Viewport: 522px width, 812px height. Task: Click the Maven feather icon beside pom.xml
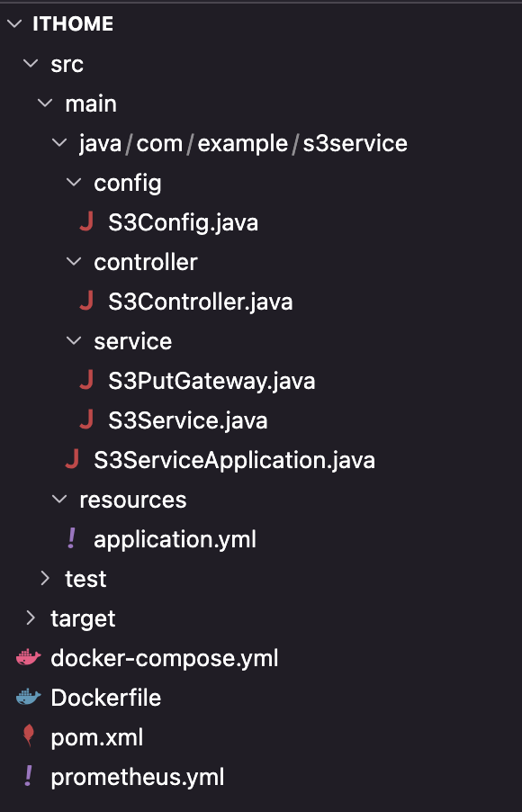pos(29,736)
